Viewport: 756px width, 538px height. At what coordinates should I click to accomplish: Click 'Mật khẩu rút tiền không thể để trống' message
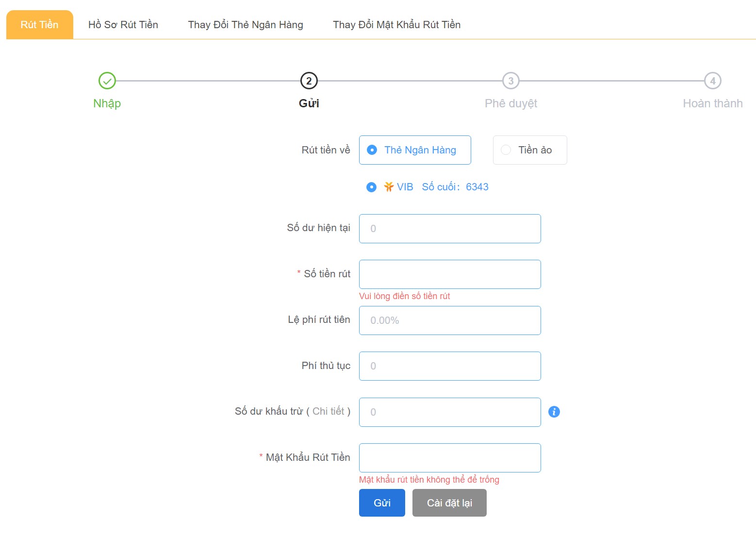click(x=429, y=480)
